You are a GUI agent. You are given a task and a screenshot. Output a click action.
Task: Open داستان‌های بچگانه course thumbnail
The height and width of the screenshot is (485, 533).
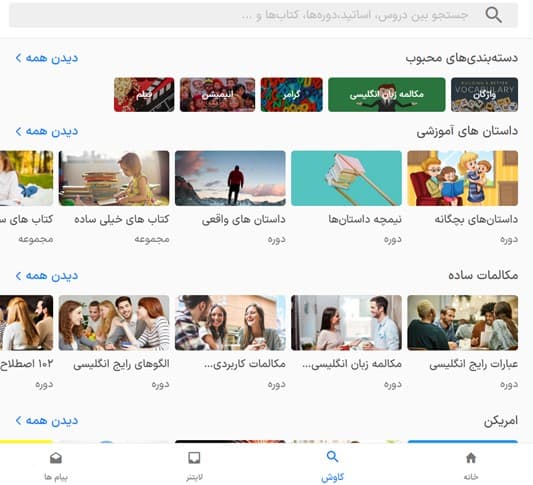click(x=463, y=178)
